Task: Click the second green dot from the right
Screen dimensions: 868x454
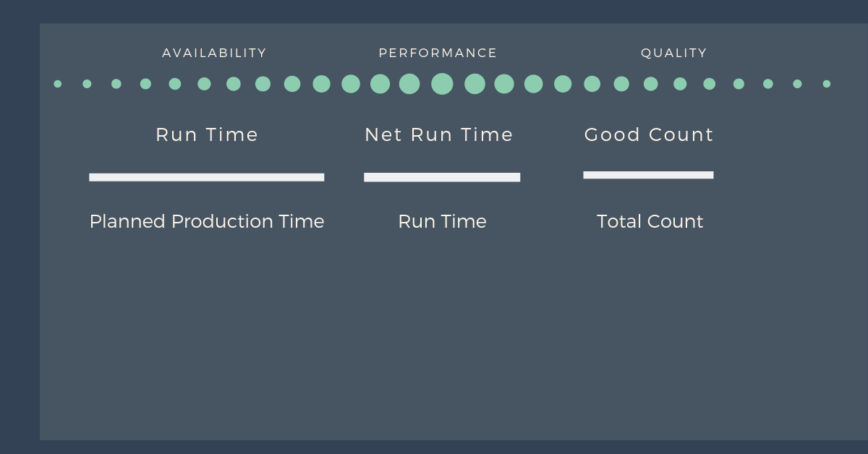Action: 797,84
